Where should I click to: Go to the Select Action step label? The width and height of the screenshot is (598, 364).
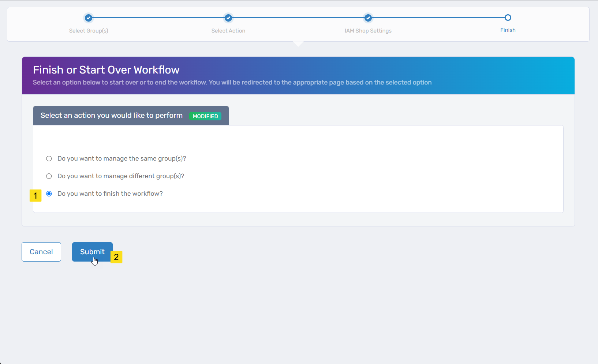click(x=228, y=31)
